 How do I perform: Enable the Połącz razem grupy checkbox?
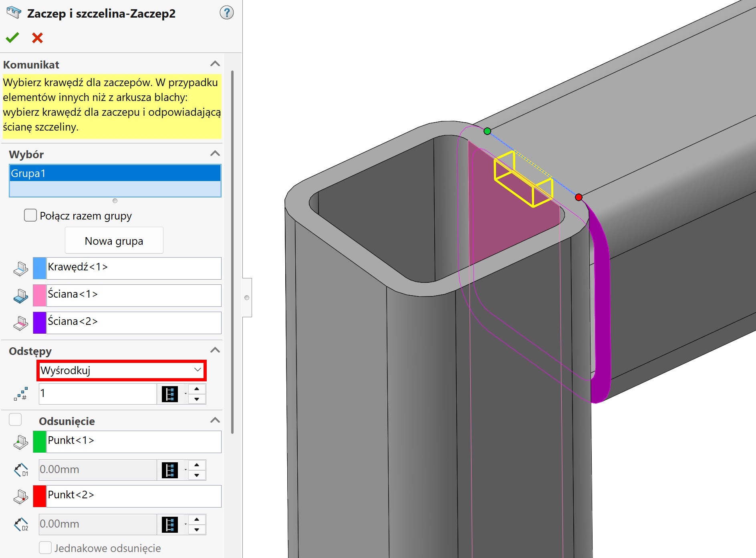(x=30, y=216)
